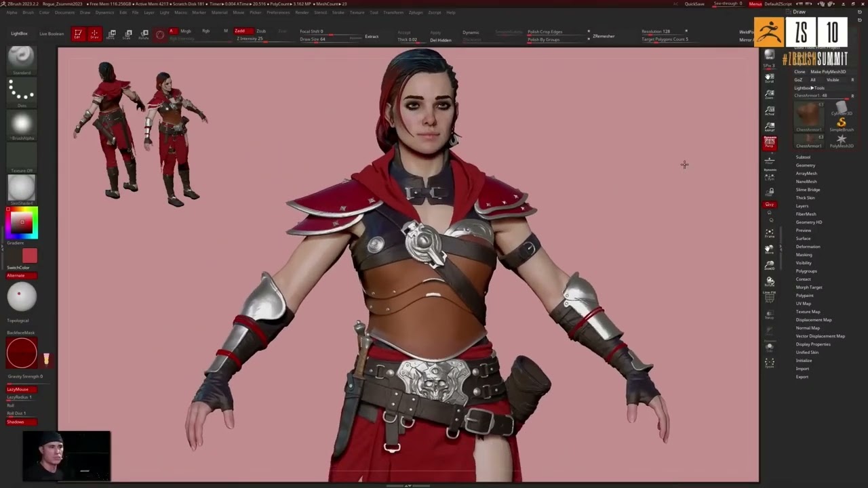Select the PolyMesh3D tool

coord(841,140)
